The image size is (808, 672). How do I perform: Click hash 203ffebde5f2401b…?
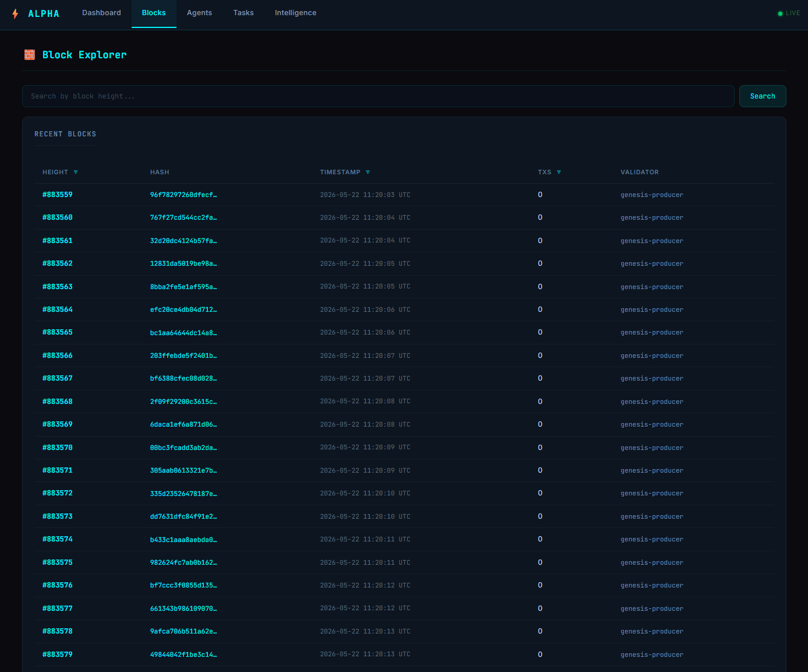(184, 356)
